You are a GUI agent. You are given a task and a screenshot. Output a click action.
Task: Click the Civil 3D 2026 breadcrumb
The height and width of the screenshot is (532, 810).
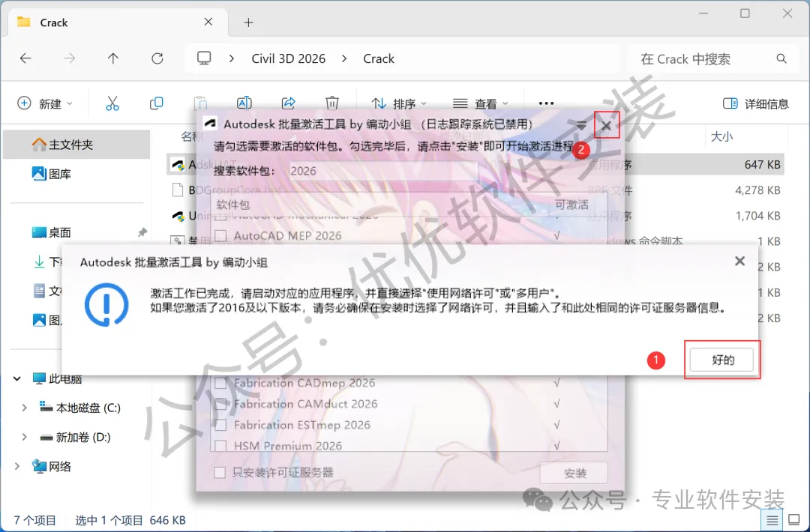click(288, 59)
